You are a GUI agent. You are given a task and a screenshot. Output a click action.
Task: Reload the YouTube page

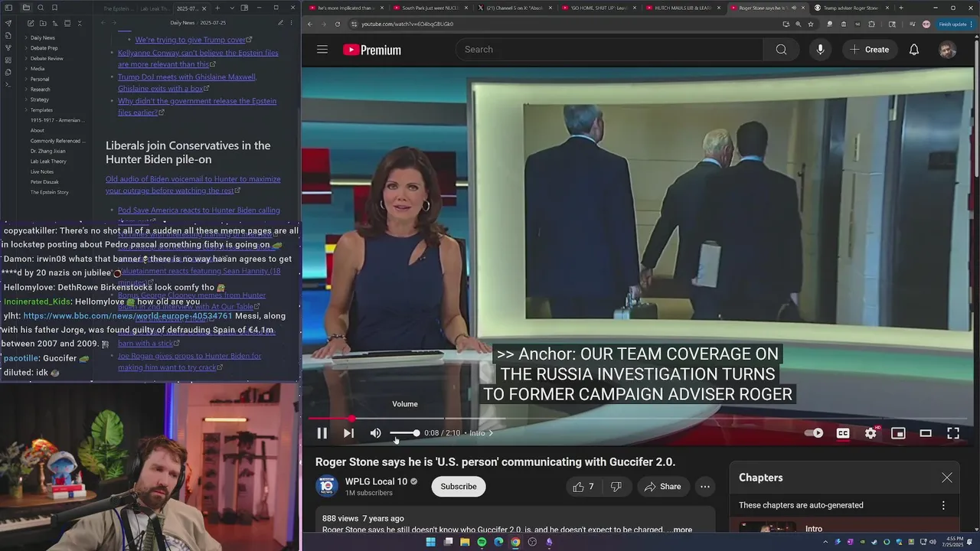tap(338, 24)
